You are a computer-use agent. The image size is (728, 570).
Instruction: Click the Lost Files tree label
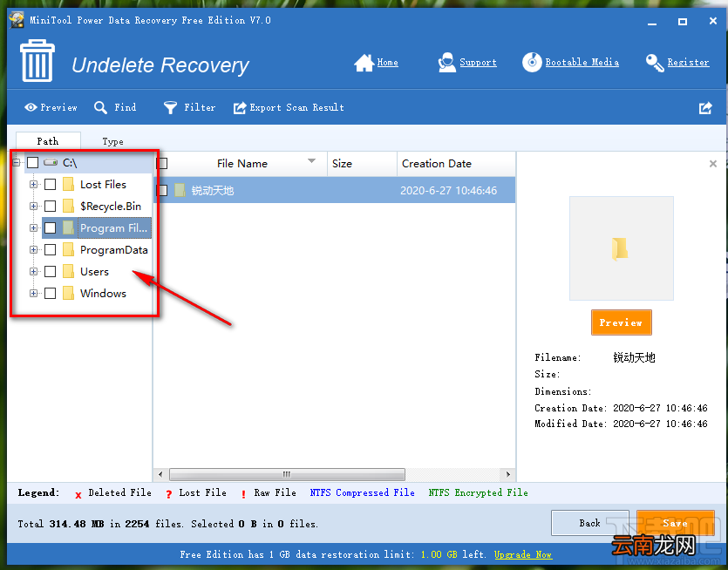[103, 184]
